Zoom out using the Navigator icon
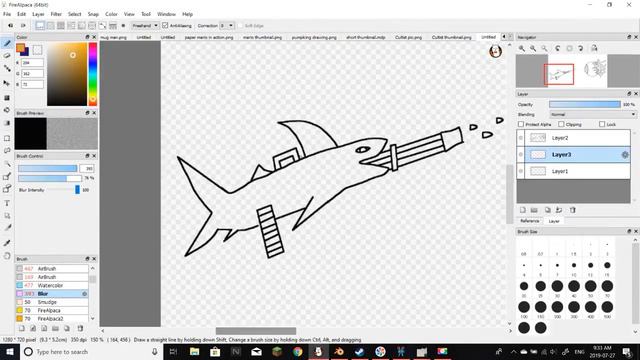 pyautogui.click(x=533, y=48)
